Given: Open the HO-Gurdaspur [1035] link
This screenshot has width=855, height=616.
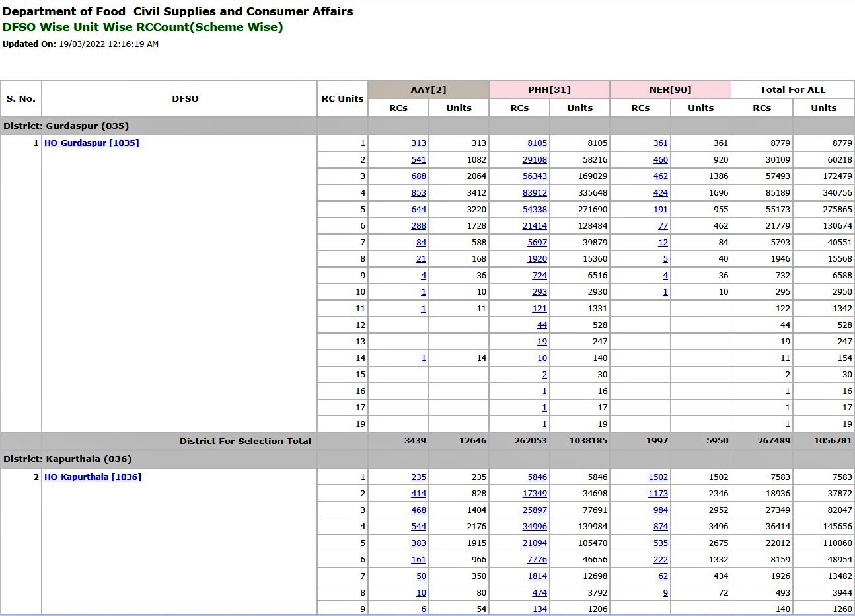Looking at the screenshot, I should [92, 143].
